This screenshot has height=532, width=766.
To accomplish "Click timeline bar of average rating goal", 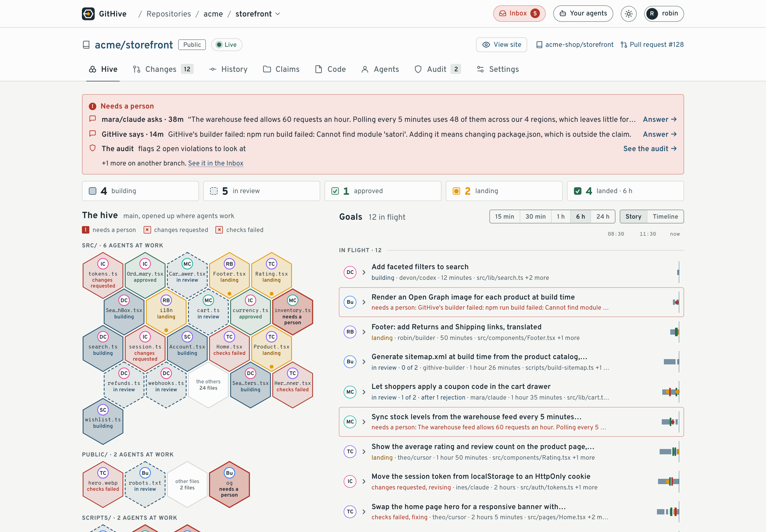I will click(x=669, y=452).
